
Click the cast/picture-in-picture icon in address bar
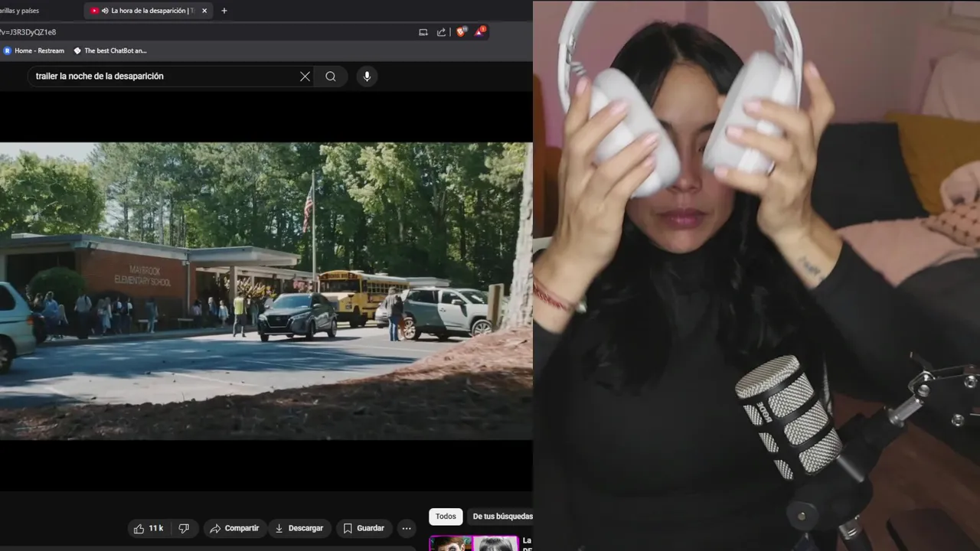tap(423, 32)
